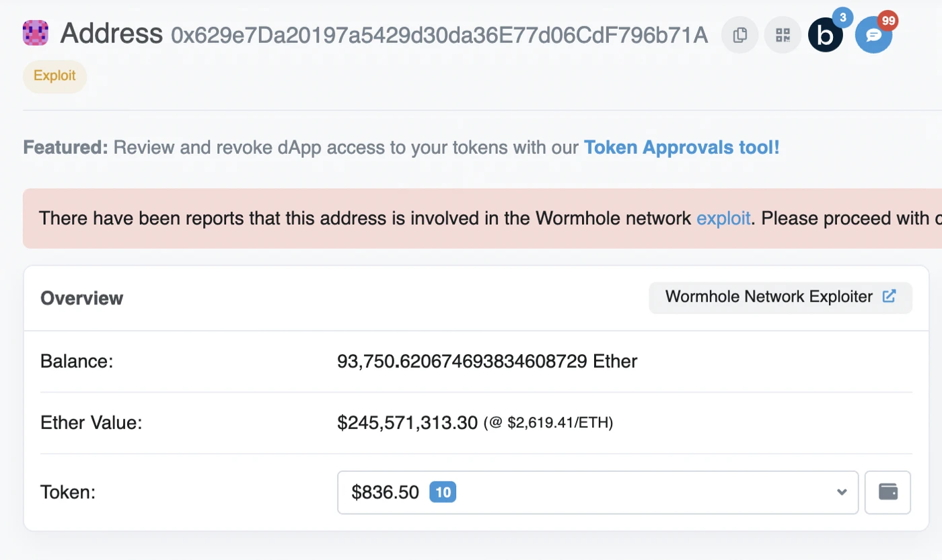Open the Token Approvals tool link
The image size is (942, 560).
(682, 147)
